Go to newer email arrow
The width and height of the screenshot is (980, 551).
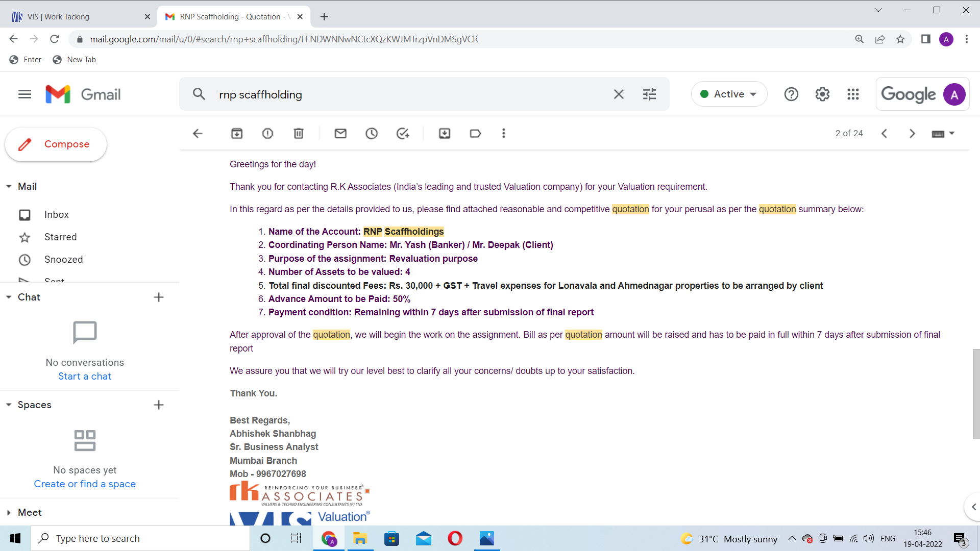884,134
